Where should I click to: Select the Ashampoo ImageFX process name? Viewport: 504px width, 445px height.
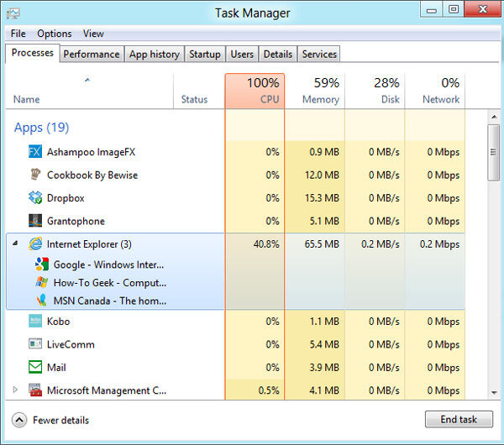[x=92, y=152]
